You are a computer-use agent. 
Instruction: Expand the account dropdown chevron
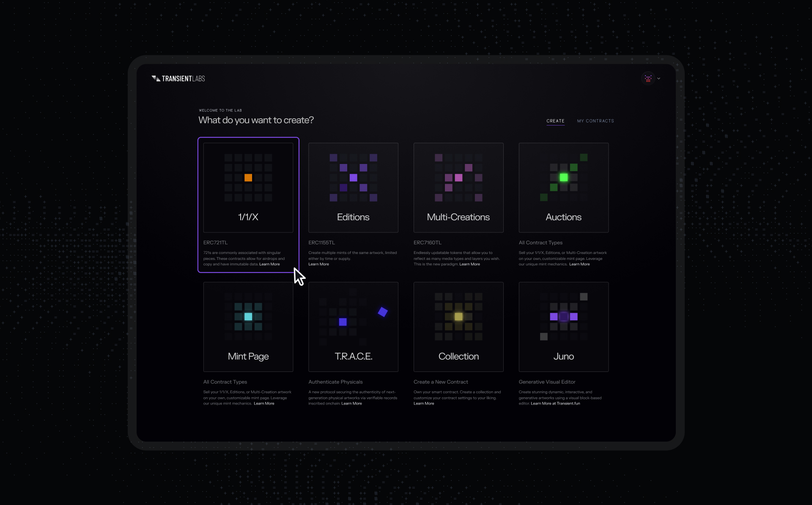[658, 79]
